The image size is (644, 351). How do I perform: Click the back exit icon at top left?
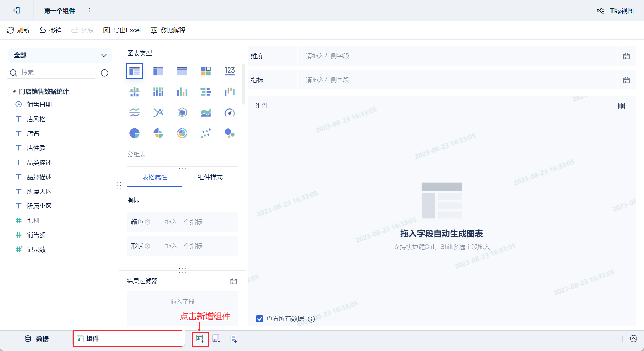coord(17,10)
